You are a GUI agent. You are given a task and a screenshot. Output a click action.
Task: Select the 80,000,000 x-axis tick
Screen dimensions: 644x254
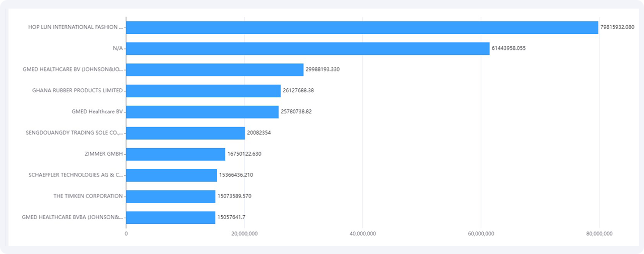pyautogui.click(x=600, y=234)
